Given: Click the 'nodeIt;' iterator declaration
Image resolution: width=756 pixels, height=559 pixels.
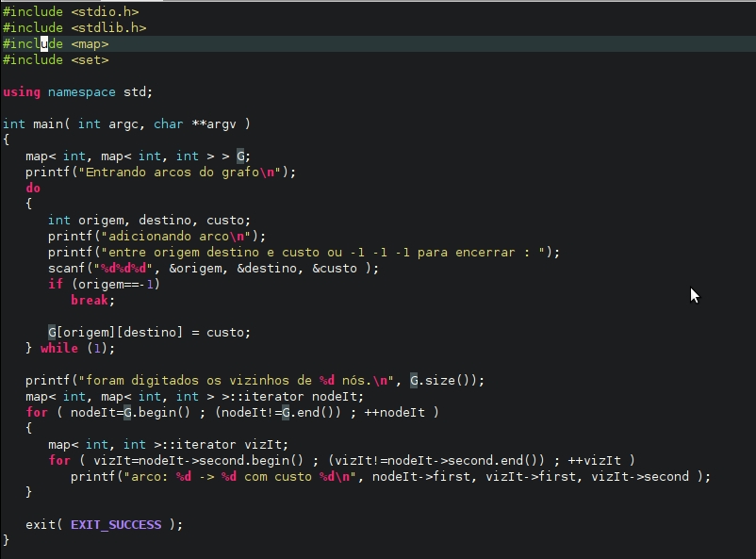Looking at the screenshot, I should [337, 397].
